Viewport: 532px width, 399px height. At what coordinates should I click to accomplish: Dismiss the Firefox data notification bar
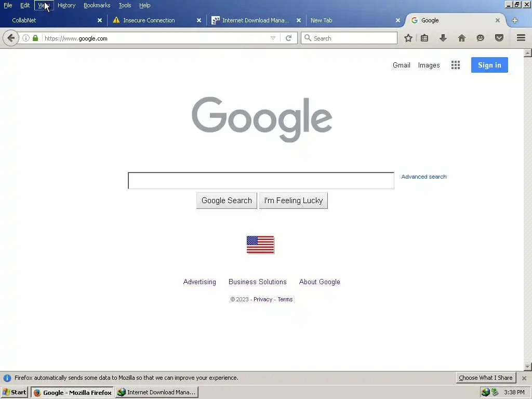click(x=524, y=378)
